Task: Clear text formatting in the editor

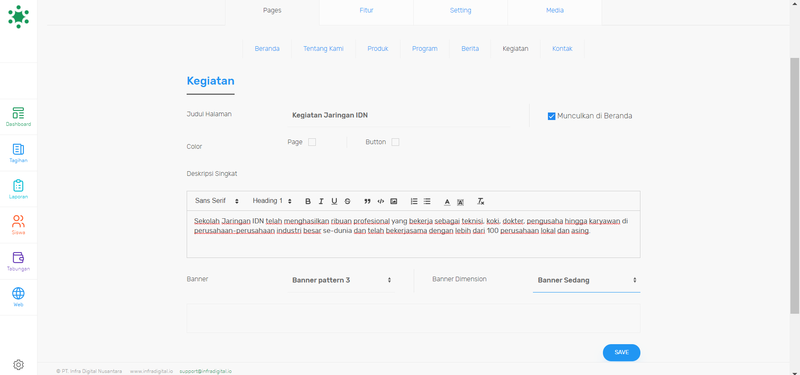Action: [481, 202]
